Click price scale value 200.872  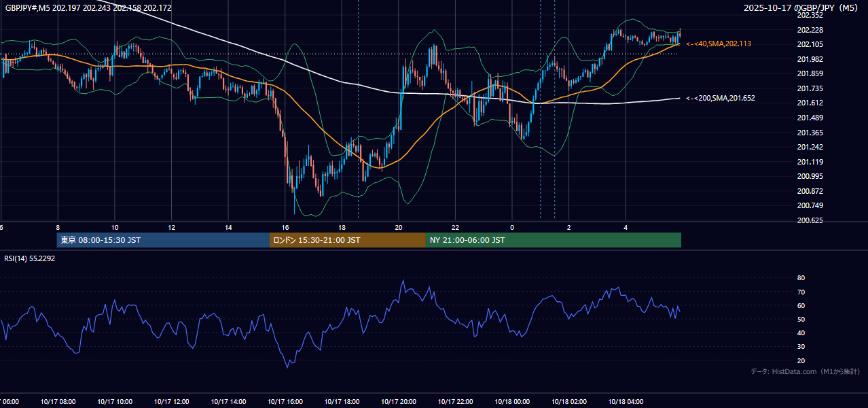(x=810, y=191)
